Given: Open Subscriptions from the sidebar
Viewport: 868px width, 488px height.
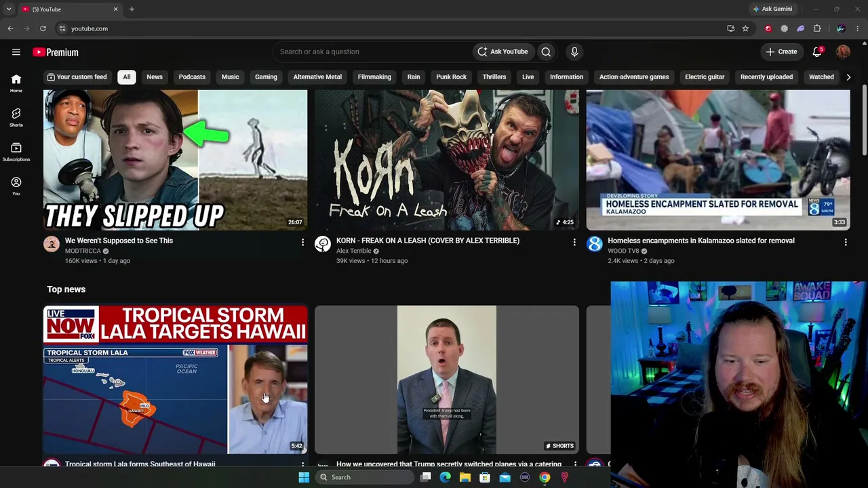Looking at the screenshot, I should [x=16, y=152].
